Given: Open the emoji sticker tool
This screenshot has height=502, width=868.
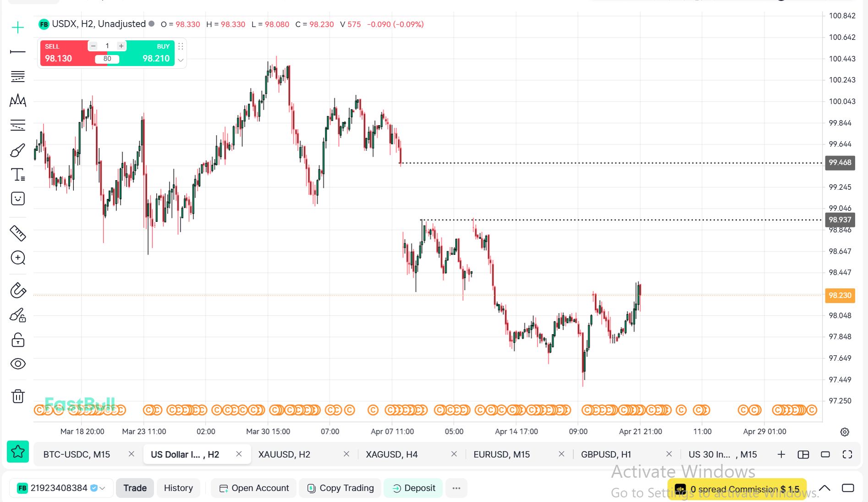Looking at the screenshot, I should (x=18, y=199).
